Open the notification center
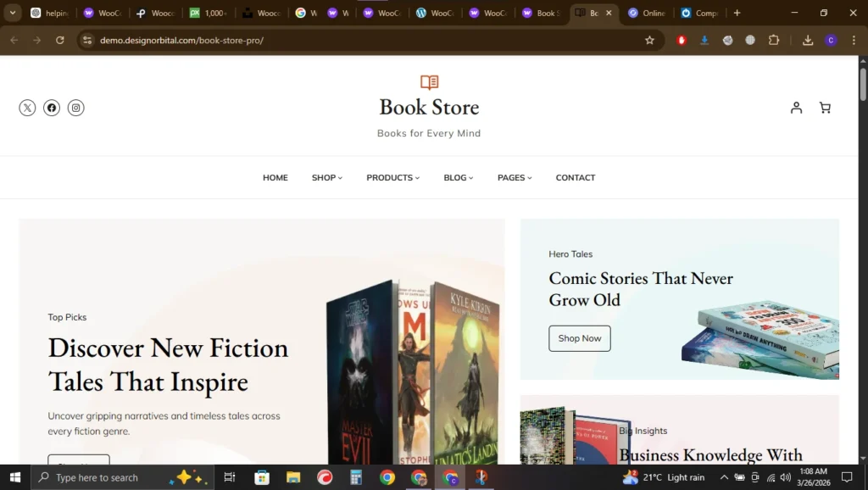 (847, 477)
